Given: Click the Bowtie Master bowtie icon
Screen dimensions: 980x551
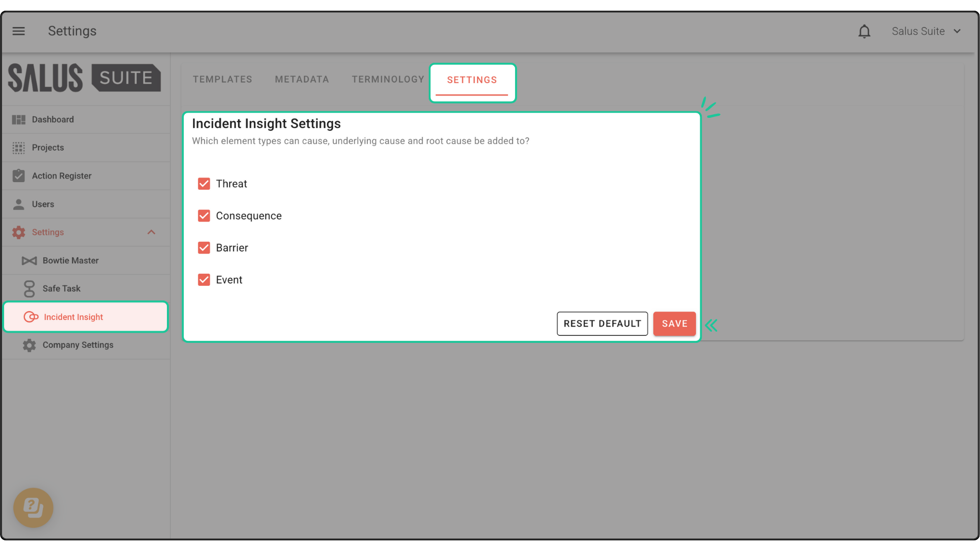Looking at the screenshot, I should 29,261.
